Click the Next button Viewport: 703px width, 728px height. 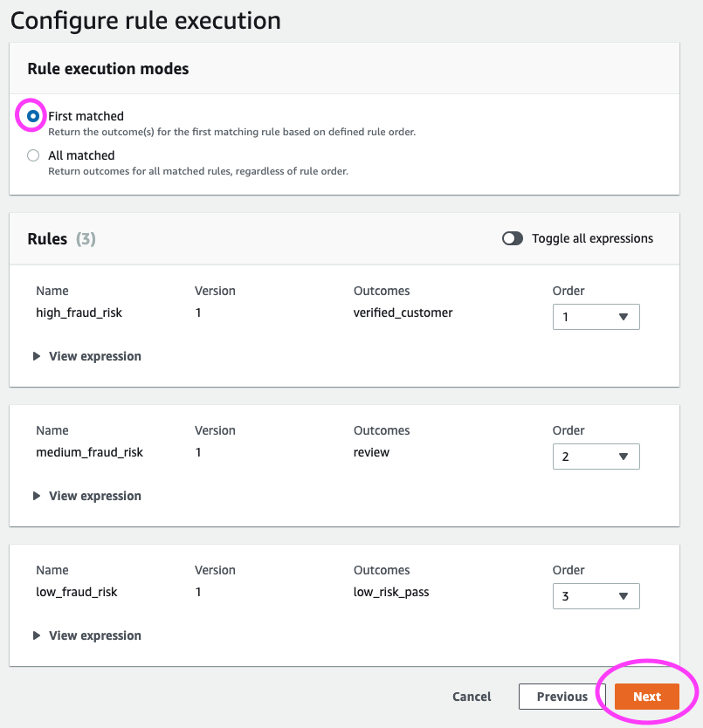(x=647, y=697)
